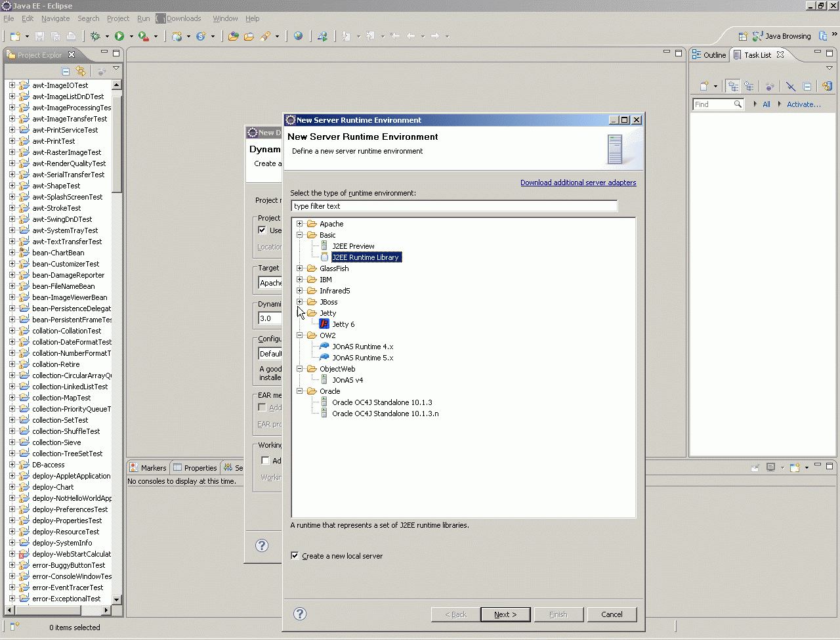Collapse the Oracle category
The width and height of the screenshot is (840, 640).
pyautogui.click(x=300, y=391)
